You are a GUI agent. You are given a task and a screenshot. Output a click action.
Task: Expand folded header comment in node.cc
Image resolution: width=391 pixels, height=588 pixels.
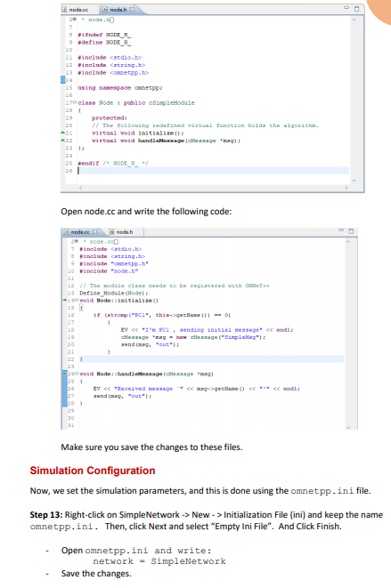click(77, 241)
